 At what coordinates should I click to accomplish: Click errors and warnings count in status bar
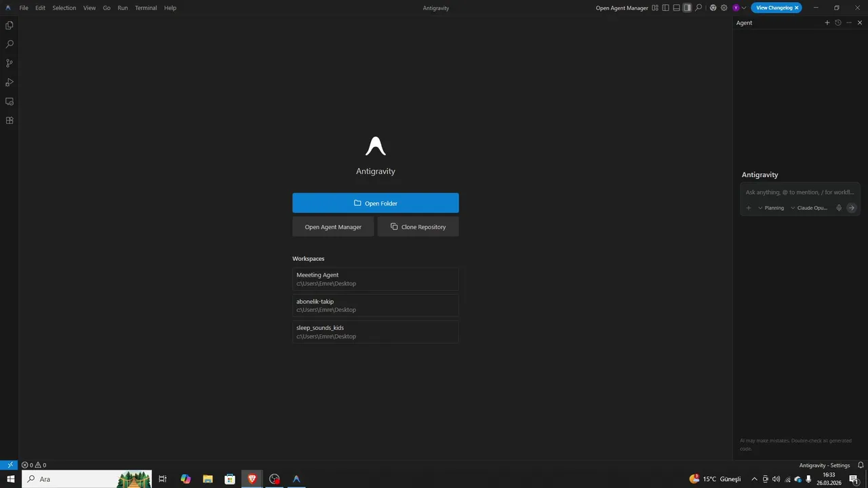(x=34, y=465)
